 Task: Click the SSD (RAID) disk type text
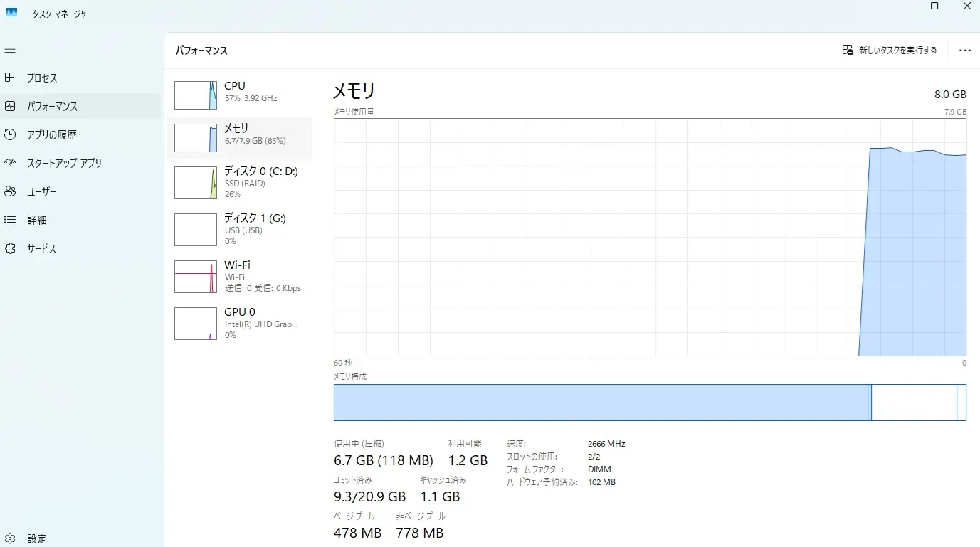click(245, 184)
